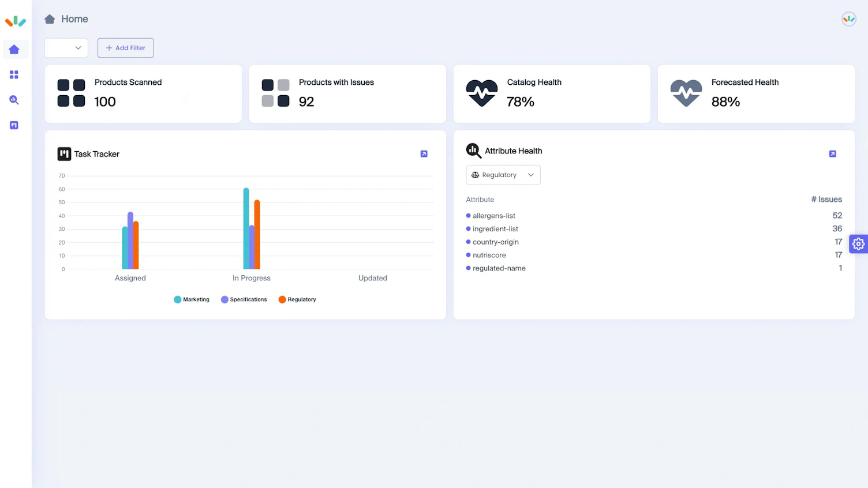Viewport: 868px width, 488px height.
Task: Select the ingredient-list attribute row
Action: 654,229
